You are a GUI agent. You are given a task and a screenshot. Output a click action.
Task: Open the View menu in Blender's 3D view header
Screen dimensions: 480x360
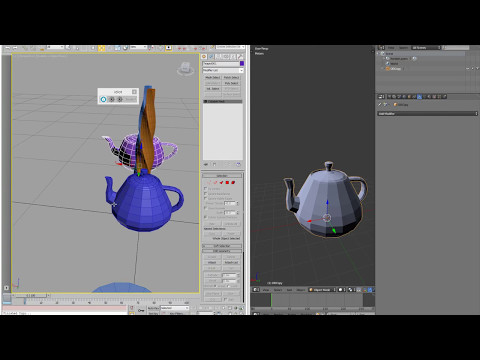[266, 290]
